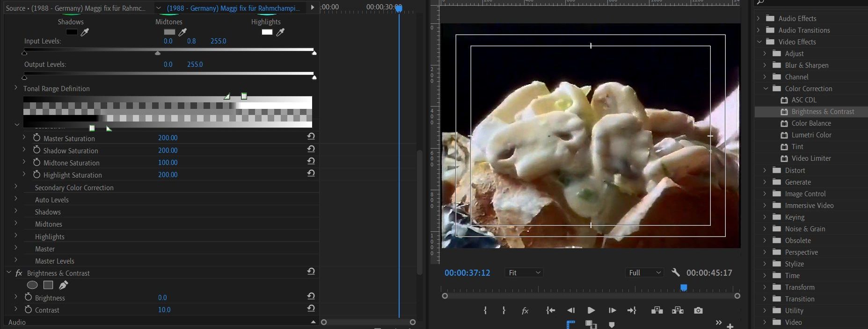Screen dimensions: 868x329
Task: Expand the Master Levels section
Action: pos(16,259)
